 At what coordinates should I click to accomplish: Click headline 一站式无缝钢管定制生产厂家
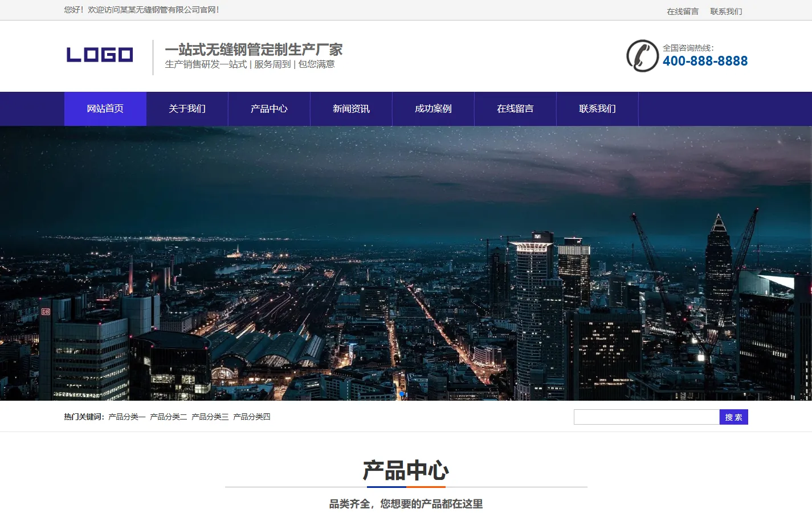coord(254,50)
